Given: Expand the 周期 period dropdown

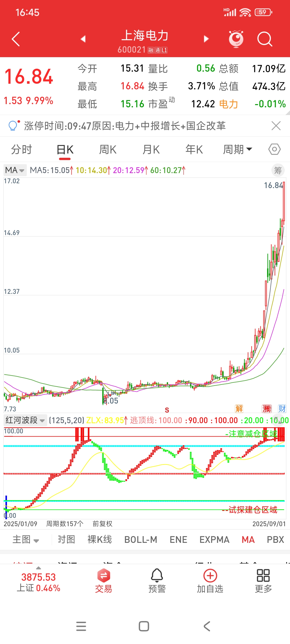Looking at the screenshot, I should coord(238,149).
